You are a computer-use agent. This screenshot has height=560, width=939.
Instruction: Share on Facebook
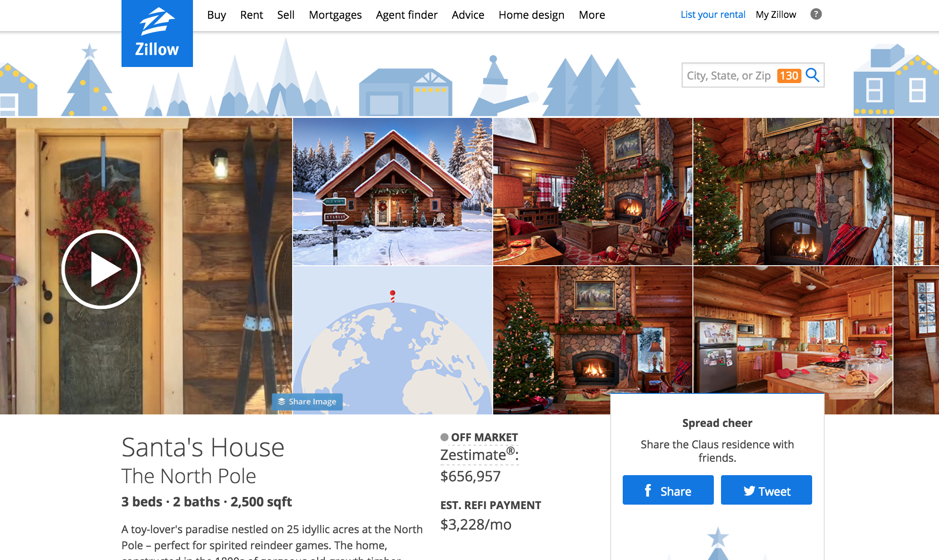(668, 490)
